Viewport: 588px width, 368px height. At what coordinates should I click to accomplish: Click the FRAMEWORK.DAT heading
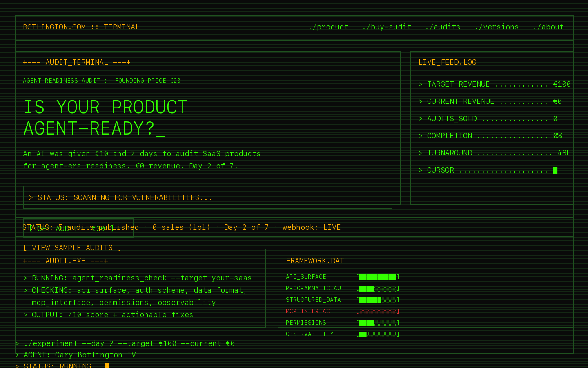click(x=315, y=261)
